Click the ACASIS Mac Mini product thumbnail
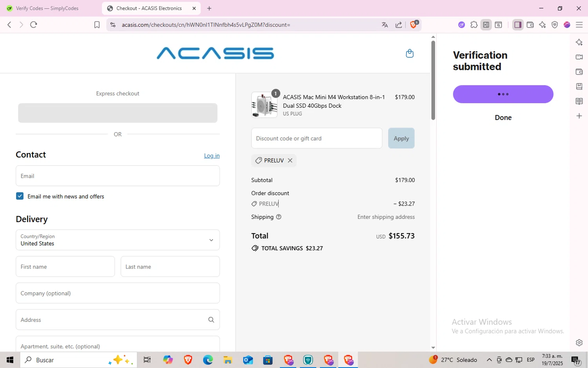 click(x=265, y=105)
